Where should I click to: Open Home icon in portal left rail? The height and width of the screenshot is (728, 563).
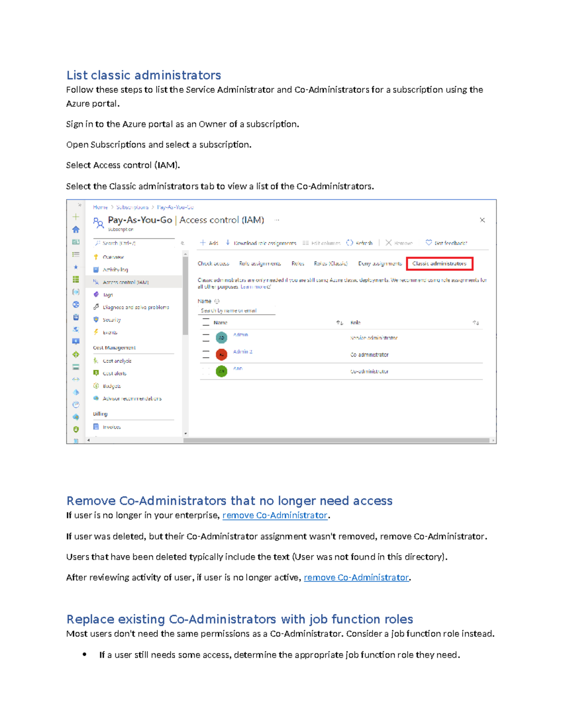coord(76,229)
